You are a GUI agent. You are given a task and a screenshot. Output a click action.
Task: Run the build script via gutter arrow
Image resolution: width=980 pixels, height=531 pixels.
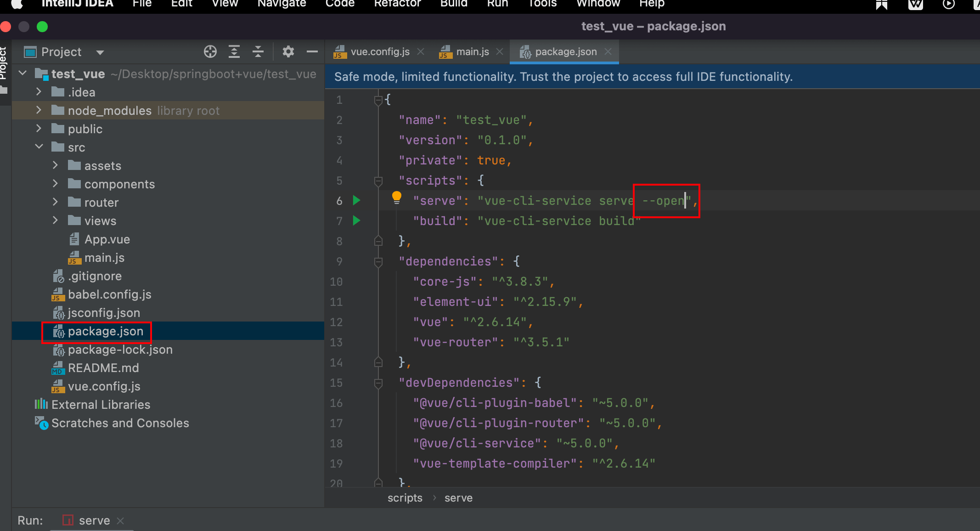[356, 220]
